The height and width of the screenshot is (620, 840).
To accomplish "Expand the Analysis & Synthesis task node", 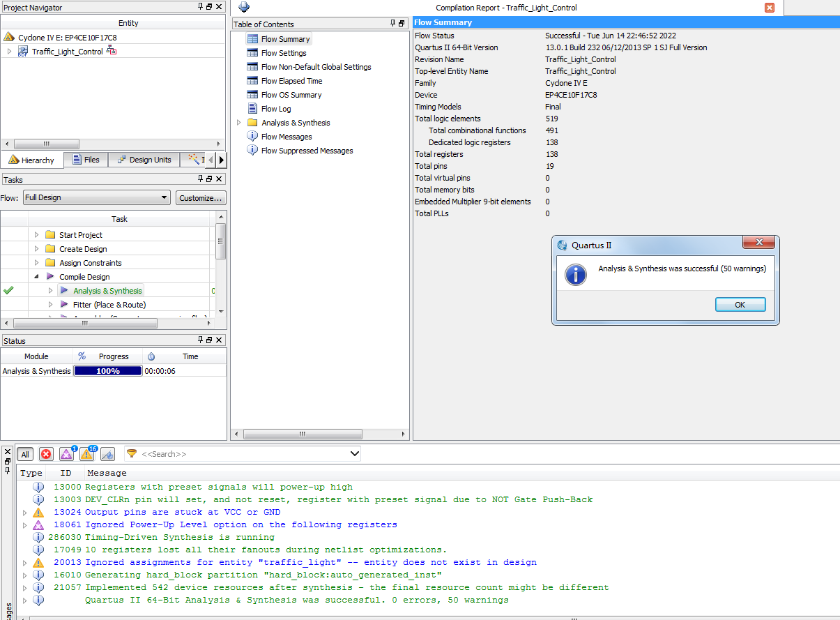I will tap(51, 291).
